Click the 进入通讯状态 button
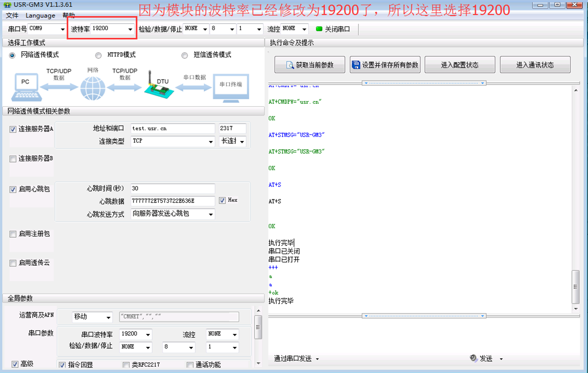 [x=535, y=65]
